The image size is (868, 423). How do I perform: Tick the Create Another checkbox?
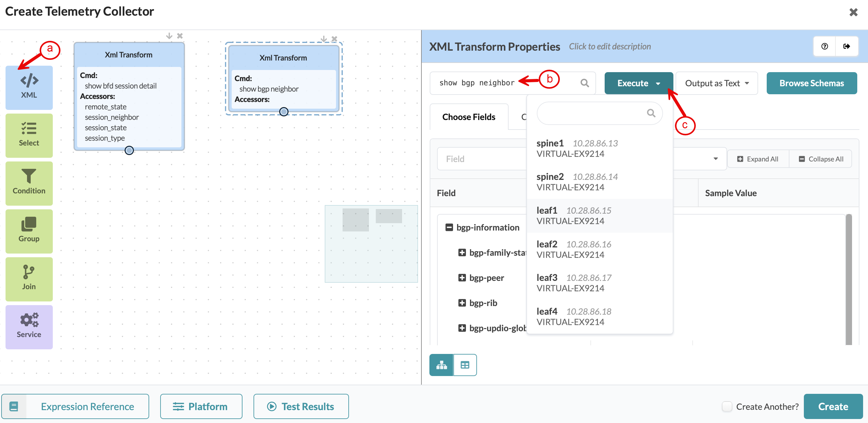click(x=727, y=406)
